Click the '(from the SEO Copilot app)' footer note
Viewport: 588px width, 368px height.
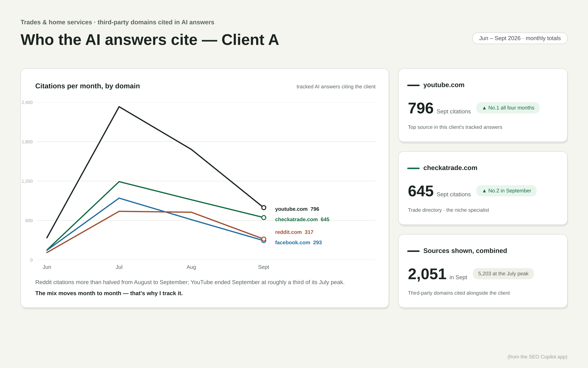tap(537, 357)
